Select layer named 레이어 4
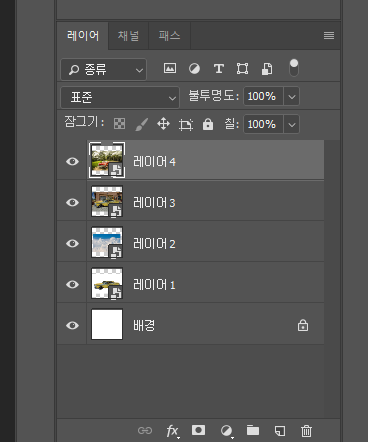Image resolution: width=368 pixels, height=442 pixels. 154,162
